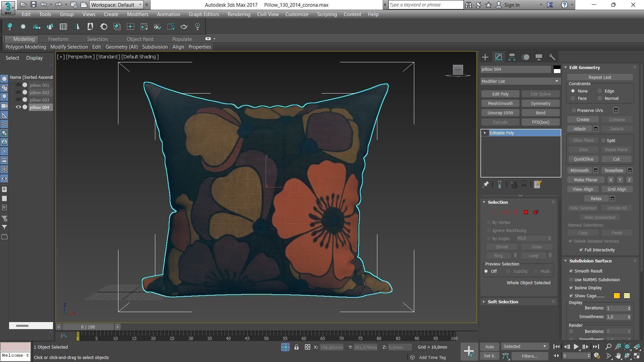This screenshot has height=362, width=644.
Task: Click Pan View hand icon
Action: pyautogui.click(x=618, y=356)
